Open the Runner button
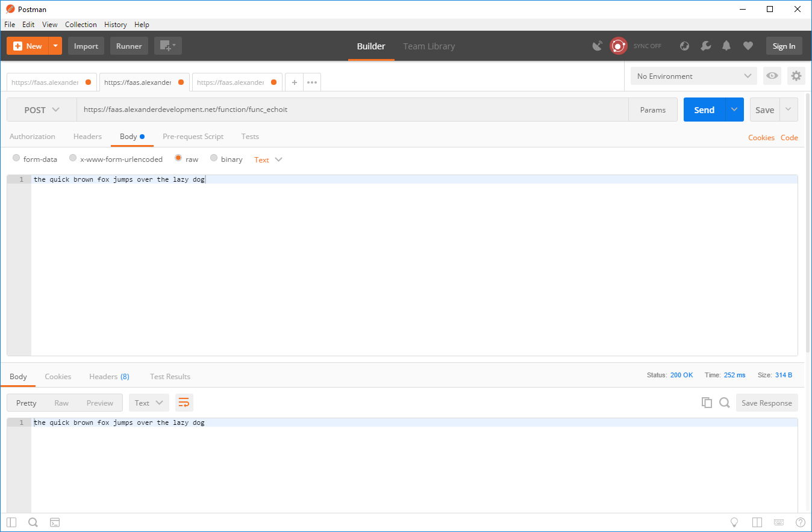This screenshot has width=812, height=532. click(x=129, y=46)
